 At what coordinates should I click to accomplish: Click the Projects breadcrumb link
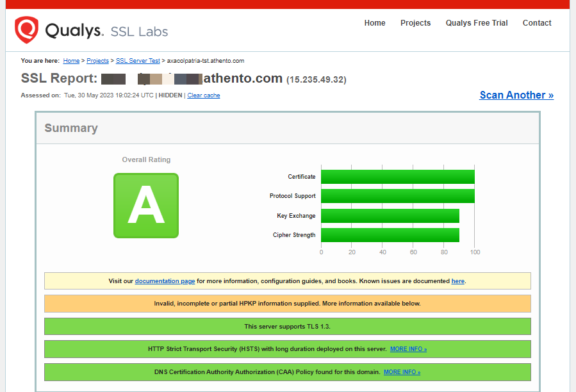tap(97, 61)
